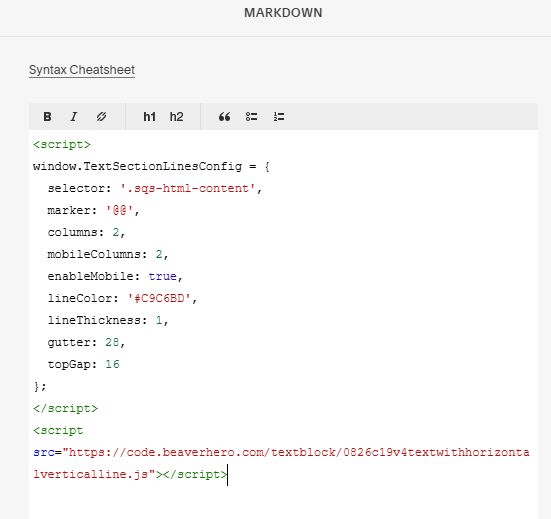The image size is (551, 519).
Task: Click the enableMobile true value
Action: 162,277
